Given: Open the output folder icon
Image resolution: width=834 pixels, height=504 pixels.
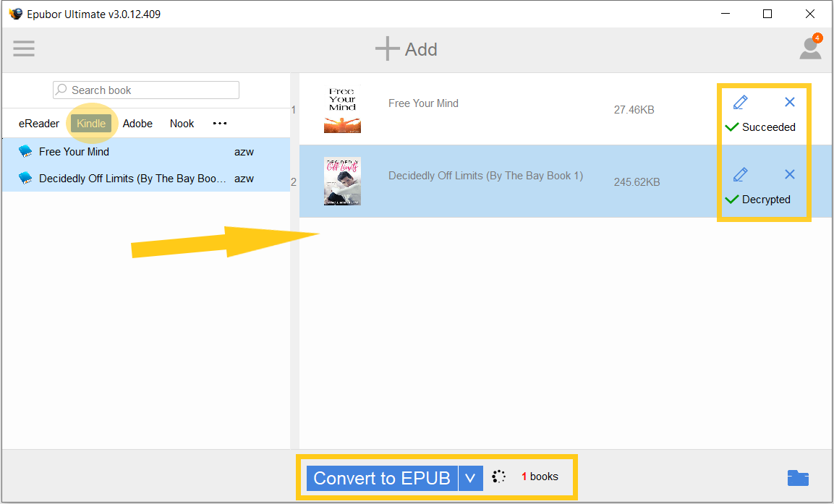Looking at the screenshot, I should tap(798, 478).
